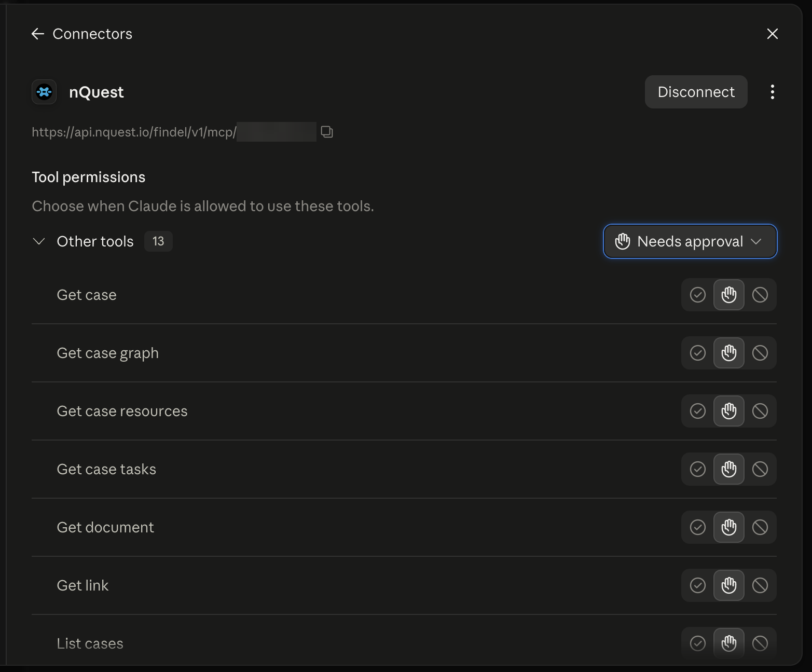This screenshot has width=812, height=672.
Task: Set Get case graph to needs approval
Action: 729,353
